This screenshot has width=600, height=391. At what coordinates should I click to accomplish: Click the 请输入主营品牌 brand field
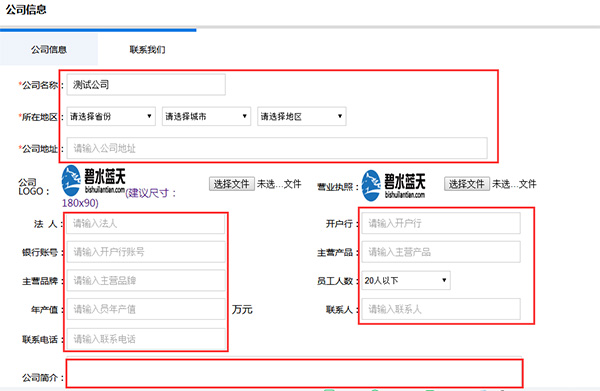click(x=146, y=280)
